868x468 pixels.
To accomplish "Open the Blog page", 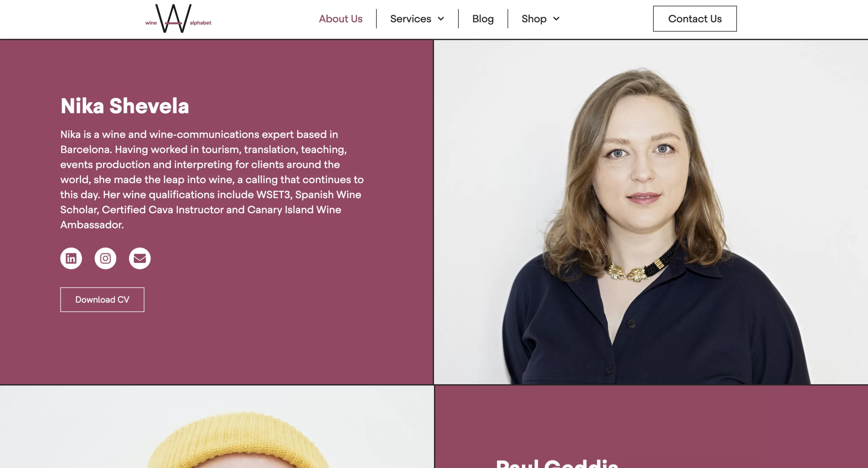I will point(483,19).
